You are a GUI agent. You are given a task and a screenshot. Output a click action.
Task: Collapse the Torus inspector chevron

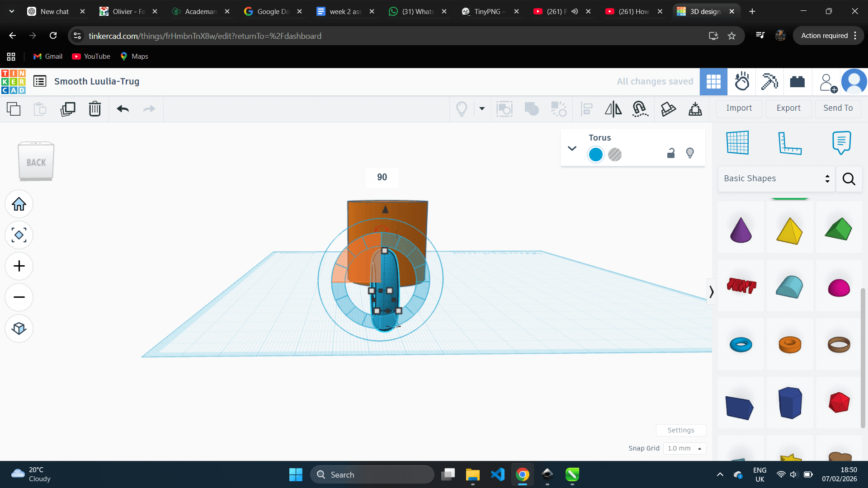click(x=572, y=148)
